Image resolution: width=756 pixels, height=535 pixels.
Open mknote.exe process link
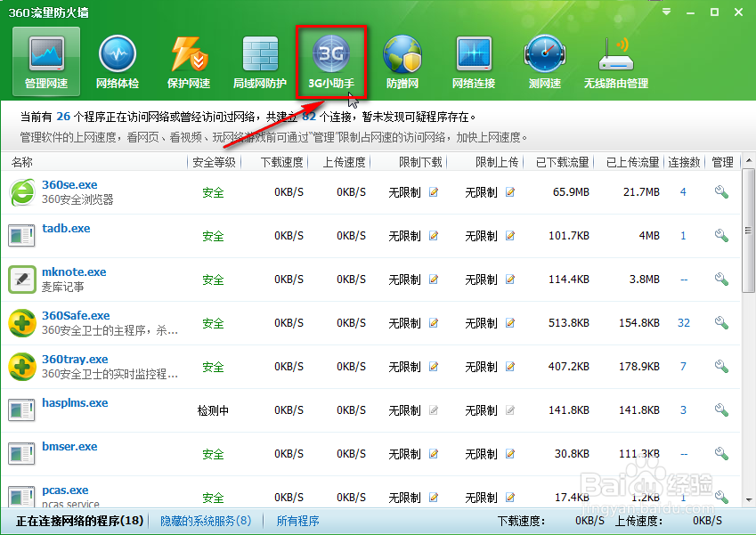(x=74, y=272)
